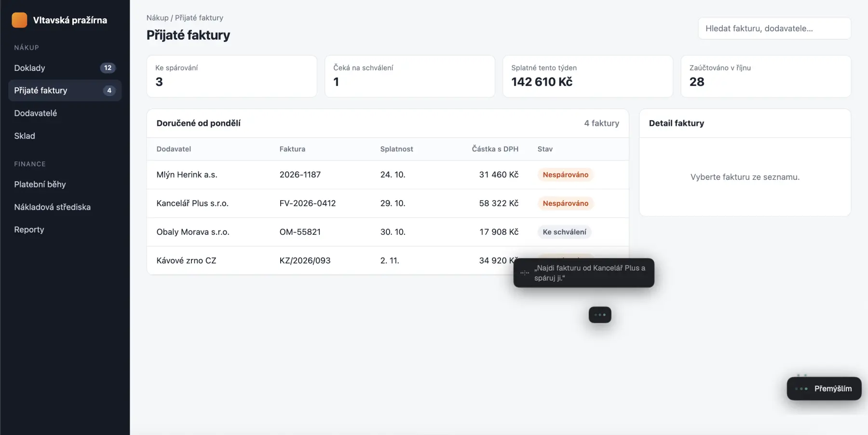Focus the Hledat fakturu search field
Screen dimensions: 868x435
(x=774, y=28)
